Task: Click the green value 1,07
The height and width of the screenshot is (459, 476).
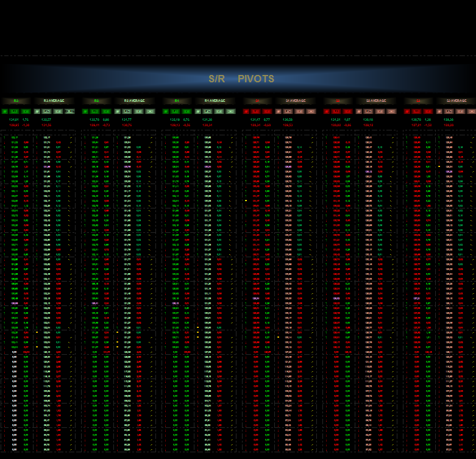Action: click(x=347, y=119)
